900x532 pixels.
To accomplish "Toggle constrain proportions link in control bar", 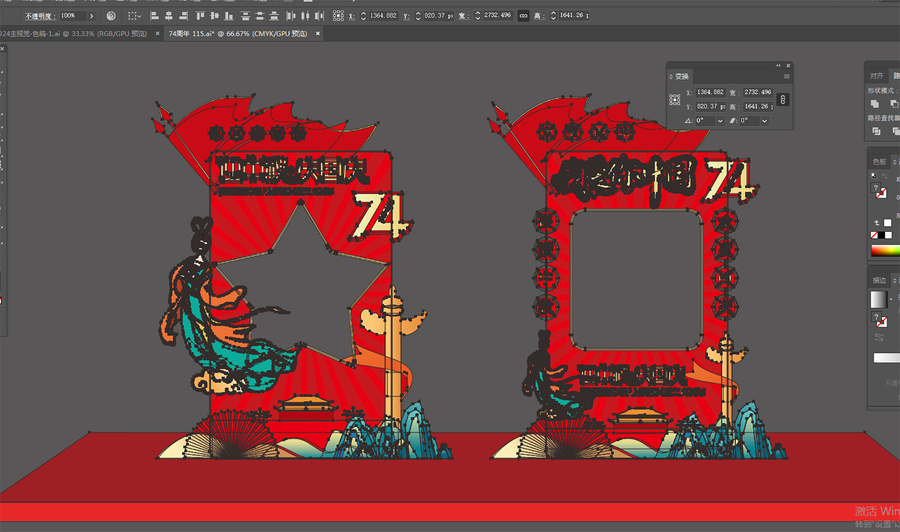I will [x=523, y=16].
